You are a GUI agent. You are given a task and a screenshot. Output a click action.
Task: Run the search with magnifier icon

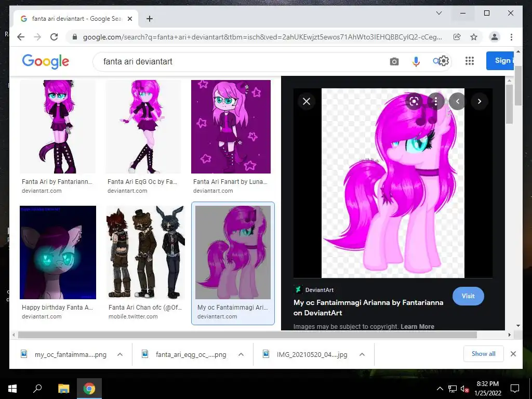pyautogui.click(x=436, y=61)
